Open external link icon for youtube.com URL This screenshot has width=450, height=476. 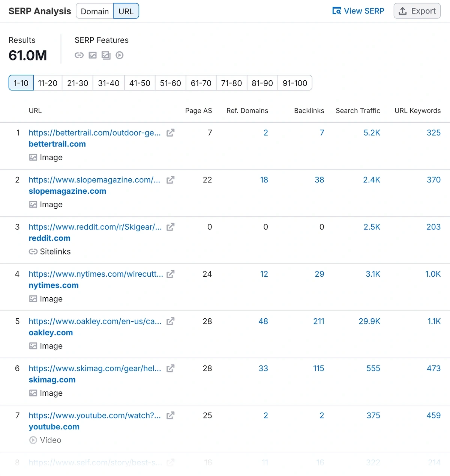170,416
